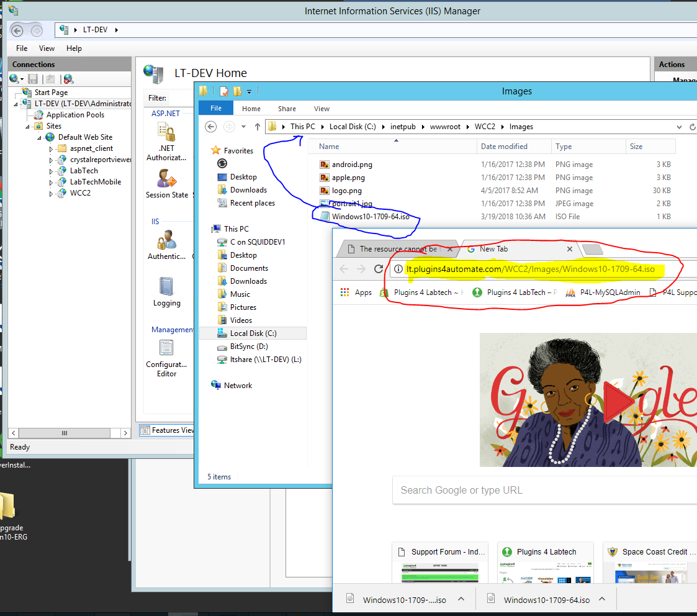Collapse the Default Web Site node

tap(40, 138)
